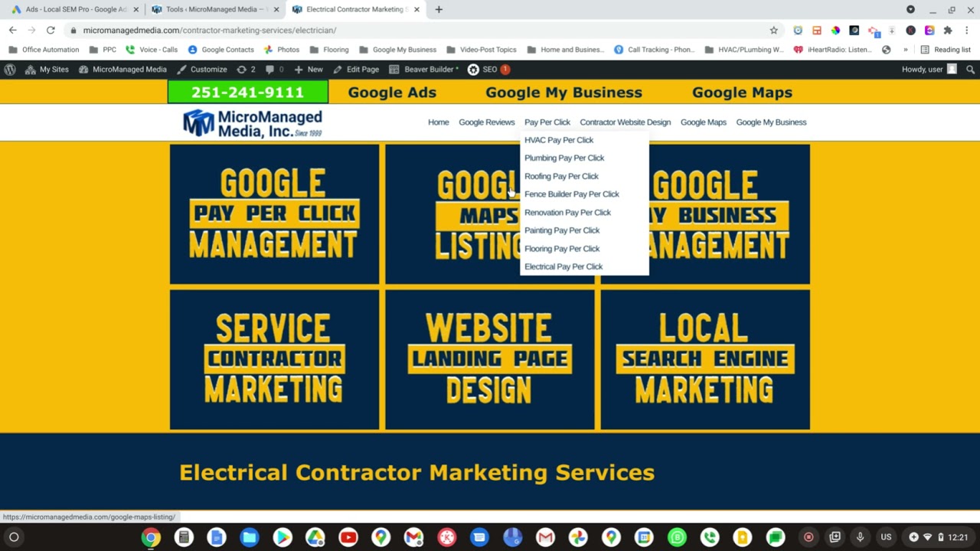Select Painting Pay Per Click submenu item

[562, 230]
